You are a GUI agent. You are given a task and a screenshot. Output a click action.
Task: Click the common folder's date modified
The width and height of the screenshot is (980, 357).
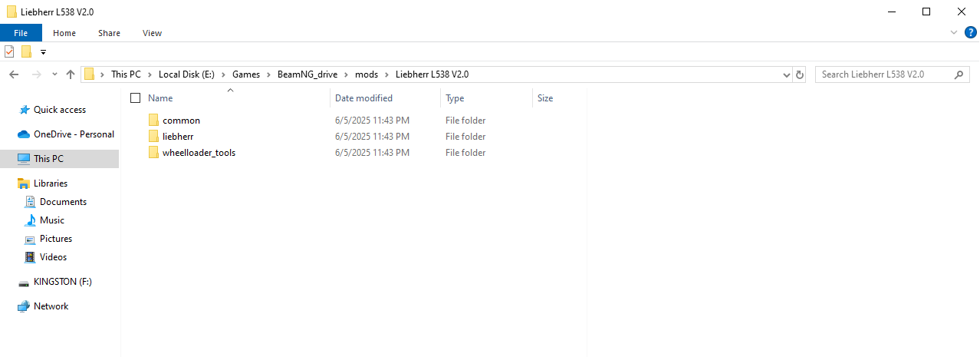point(372,121)
